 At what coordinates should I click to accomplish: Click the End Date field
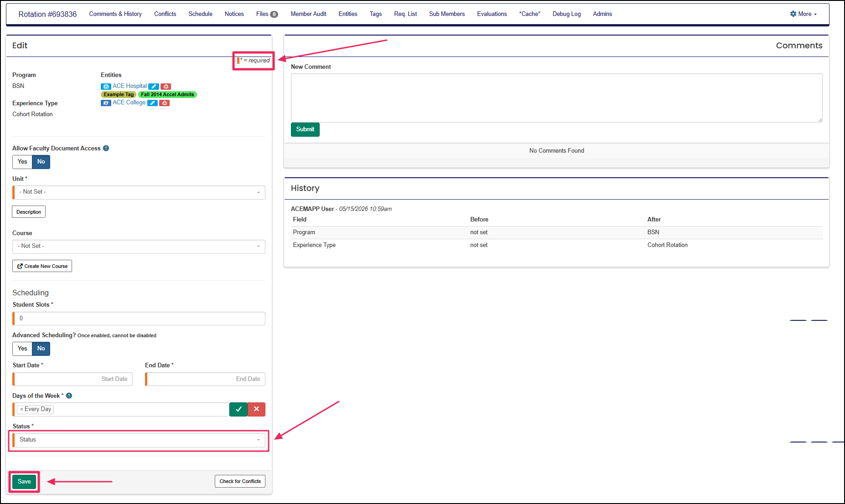click(x=205, y=379)
